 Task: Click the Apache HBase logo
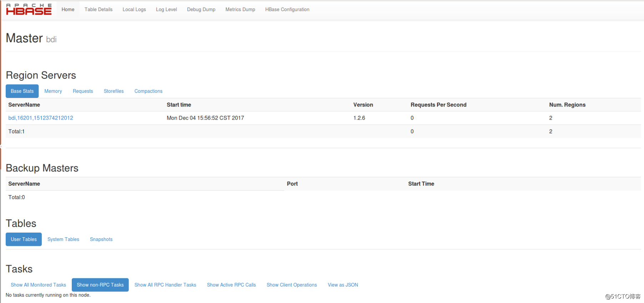tap(29, 10)
